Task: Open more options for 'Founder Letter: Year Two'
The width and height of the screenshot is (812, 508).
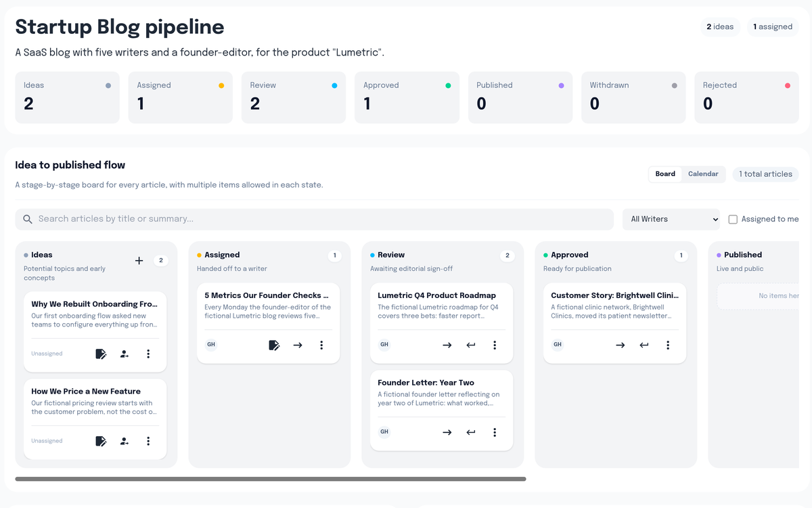Action: click(495, 432)
